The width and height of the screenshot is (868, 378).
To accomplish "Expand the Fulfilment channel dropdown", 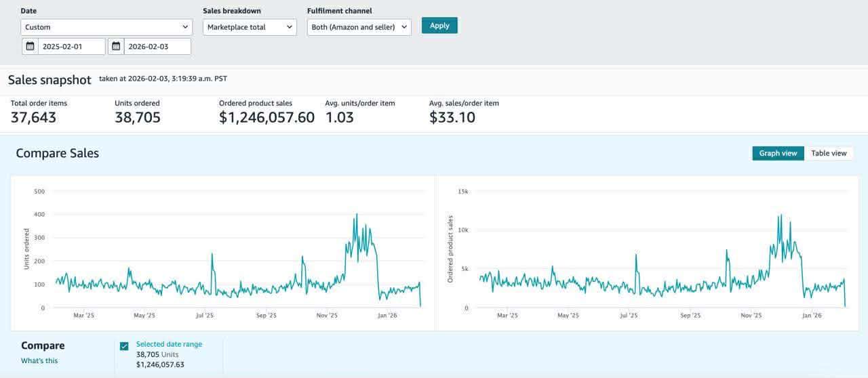I will click(x=359, y=27).
